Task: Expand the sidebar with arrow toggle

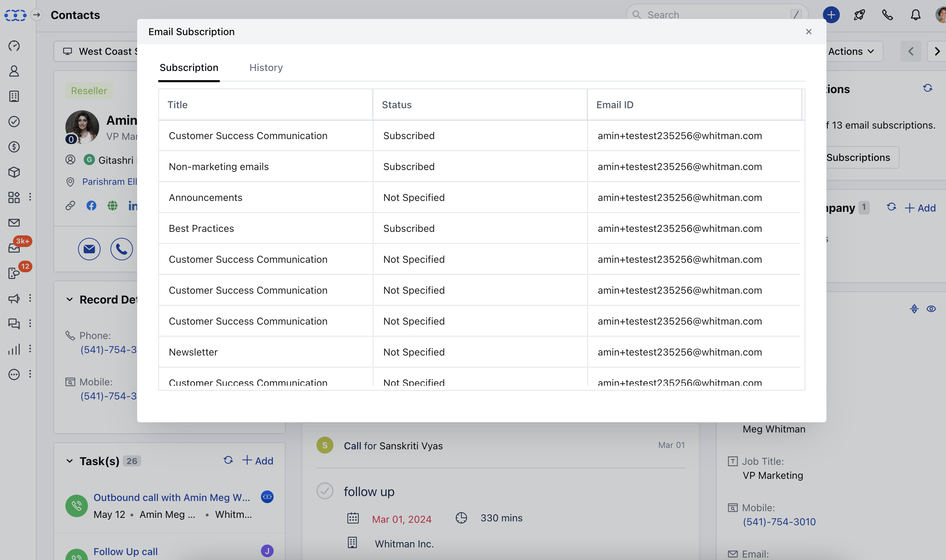Action: pos(37,15)
